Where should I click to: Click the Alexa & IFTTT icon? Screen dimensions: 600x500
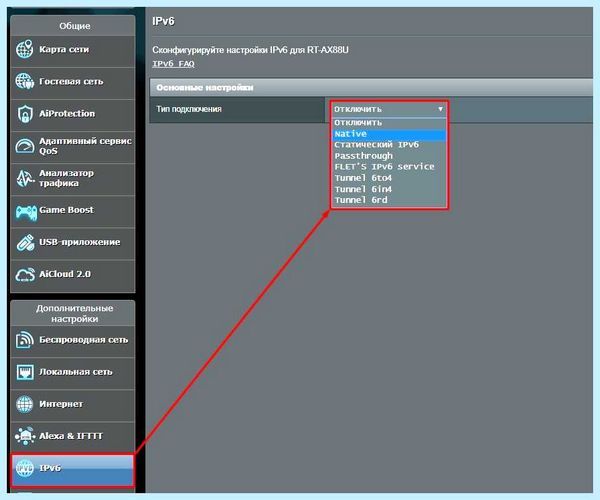25,436
